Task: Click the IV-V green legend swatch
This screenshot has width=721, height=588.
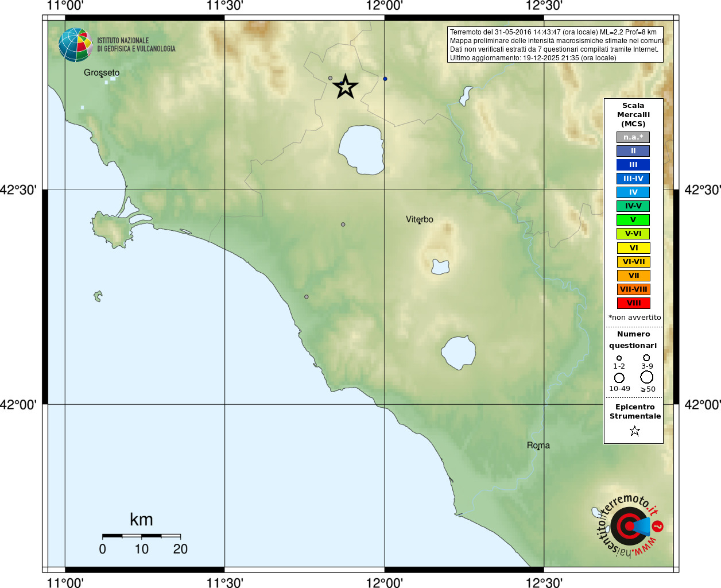Action: coord(633,206)
